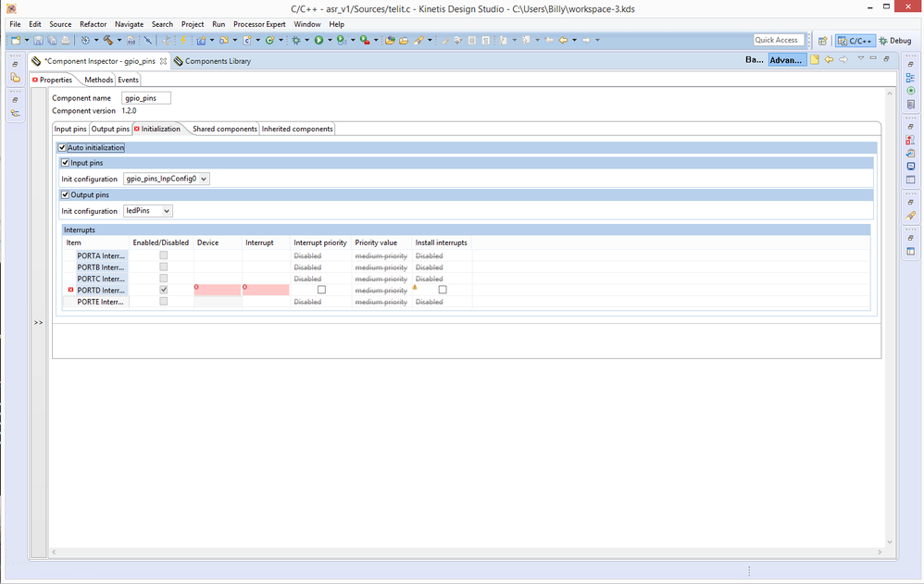The height and width of the screenshot is (584, 924).
Task: Click the Minimize view icon in Component Inspector
Action: click(873, 58)
